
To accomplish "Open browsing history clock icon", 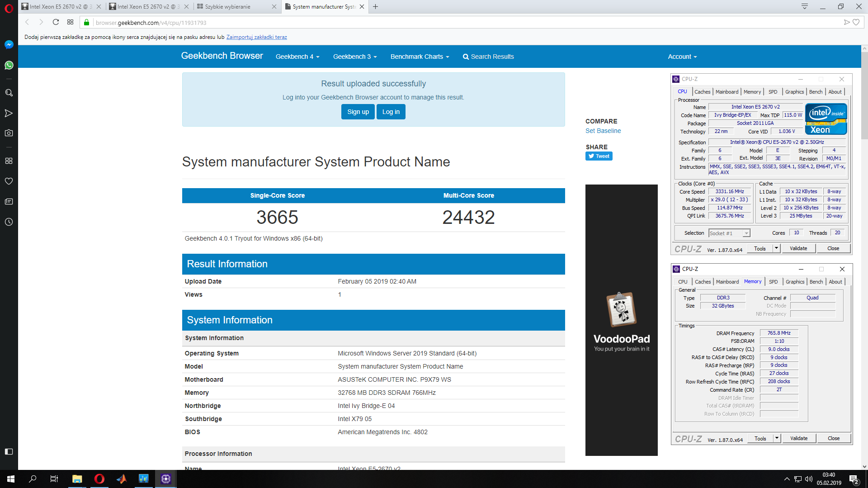I will click(9, 222).
